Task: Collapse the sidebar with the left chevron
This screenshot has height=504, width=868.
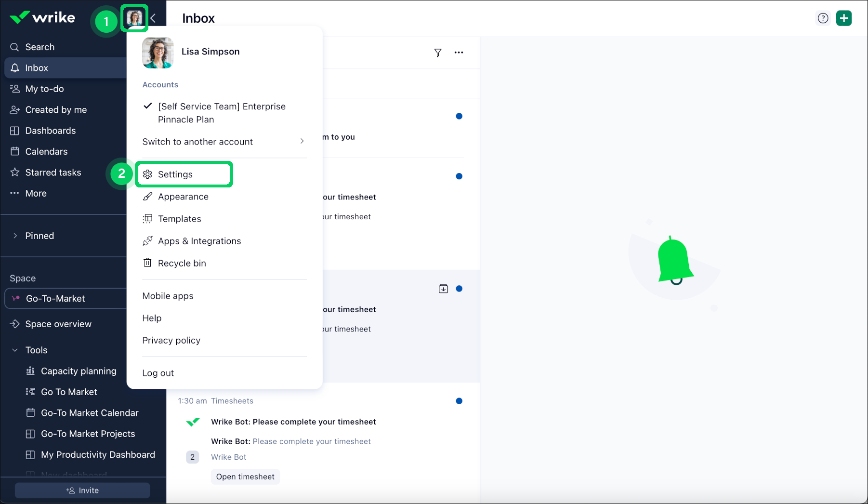Action: point(153,18)
